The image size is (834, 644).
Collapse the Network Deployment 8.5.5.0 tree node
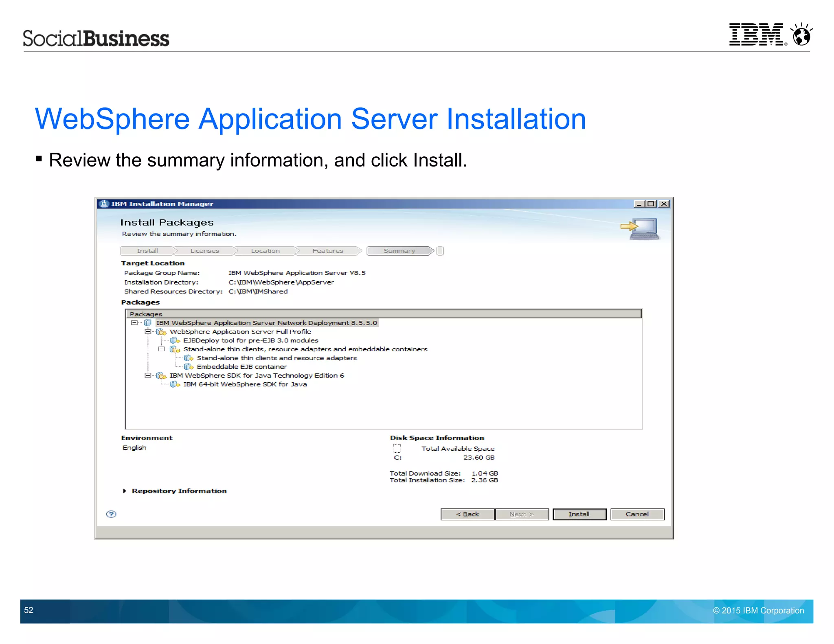click(x=134, y=323)
